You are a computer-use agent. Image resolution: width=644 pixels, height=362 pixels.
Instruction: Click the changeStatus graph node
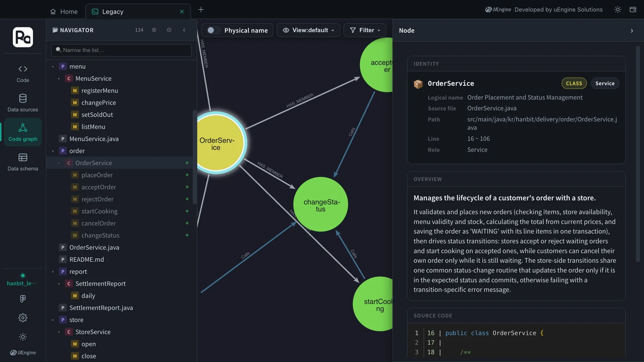pos(321,204)
